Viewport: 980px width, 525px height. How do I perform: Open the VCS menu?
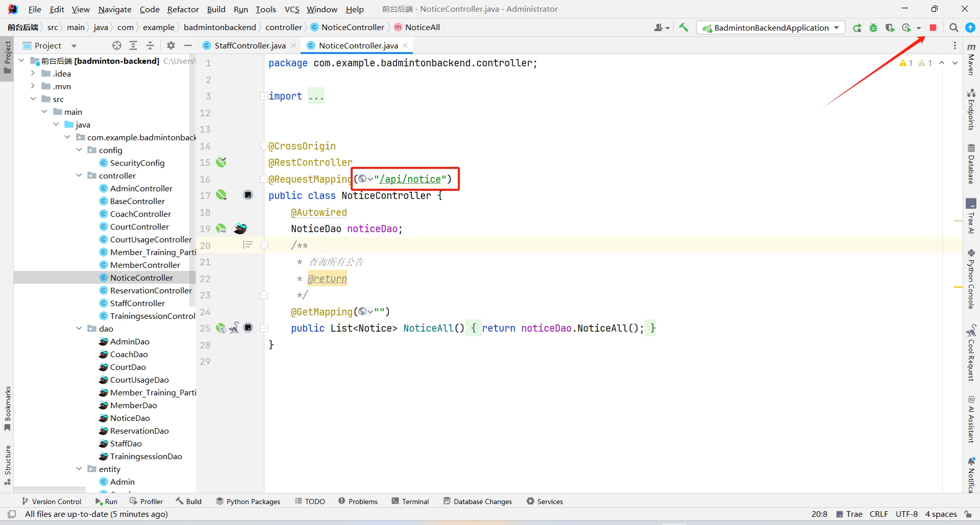tap(292, 9)
